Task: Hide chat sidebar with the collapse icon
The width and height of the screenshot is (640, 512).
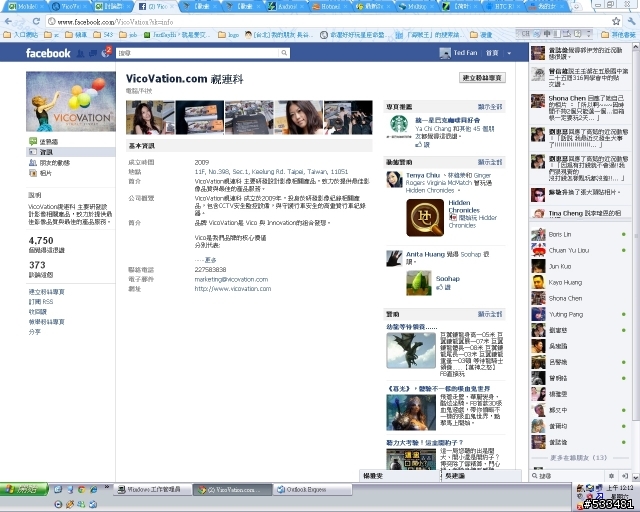Action: (x=624, y=476)
